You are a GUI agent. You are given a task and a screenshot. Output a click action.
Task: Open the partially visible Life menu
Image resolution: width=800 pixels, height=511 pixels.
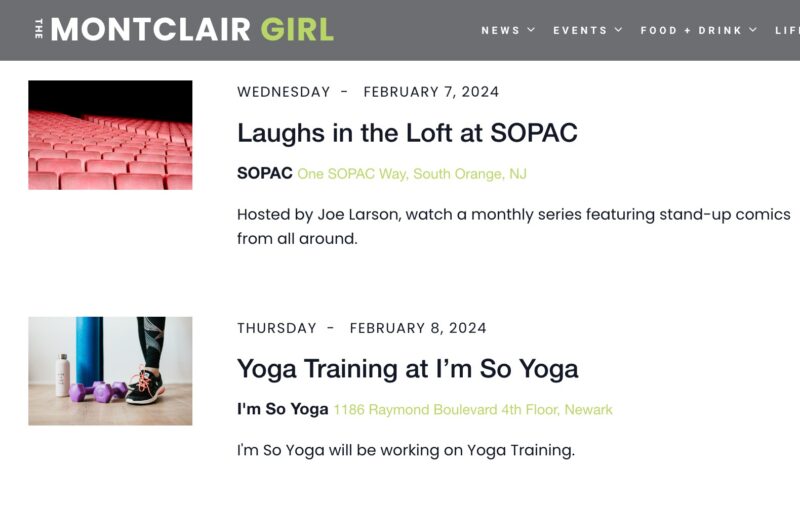787,30
